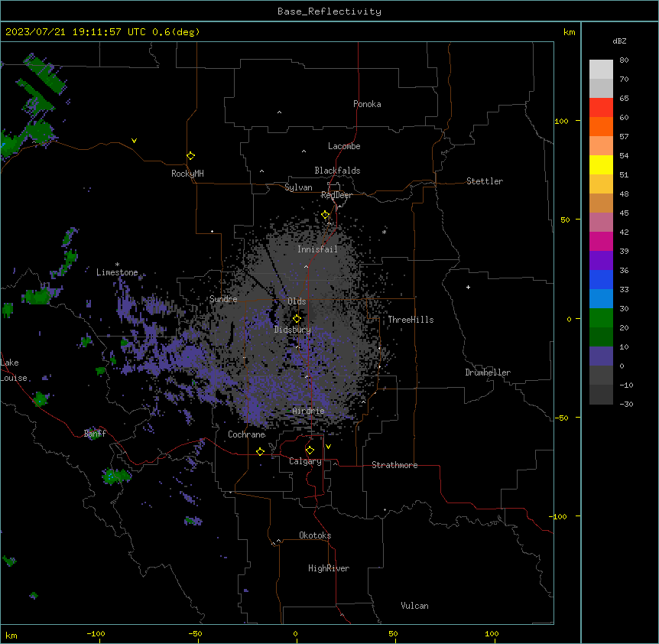Click the Limestone label
The height and width of the screenshot is (644, 659).
pos(117,272)
